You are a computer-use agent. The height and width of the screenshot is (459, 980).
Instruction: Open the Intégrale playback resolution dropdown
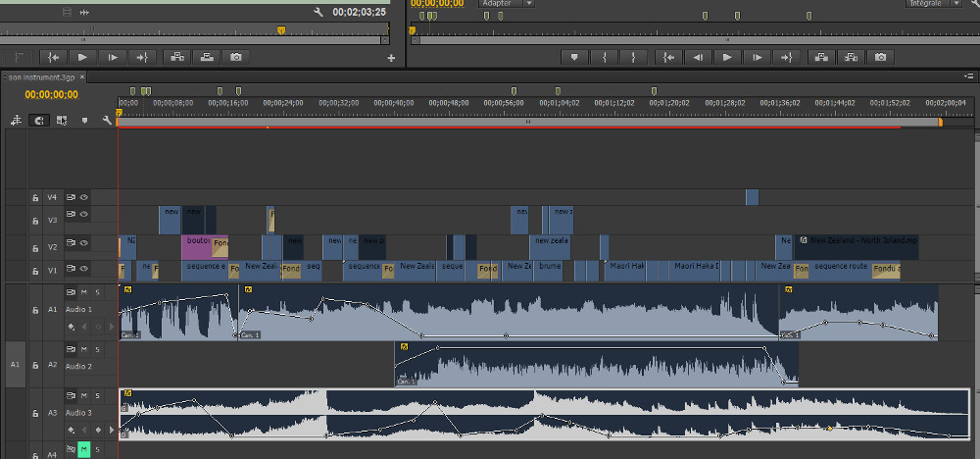933,4
